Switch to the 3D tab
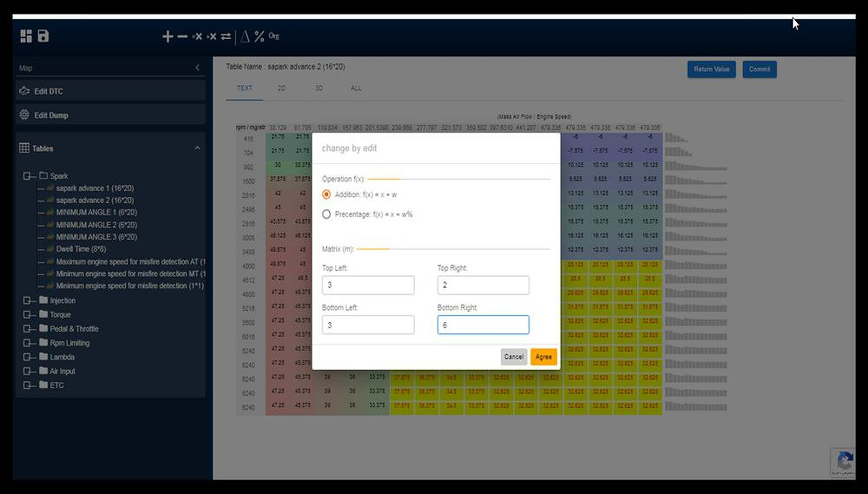 (319, 88)
